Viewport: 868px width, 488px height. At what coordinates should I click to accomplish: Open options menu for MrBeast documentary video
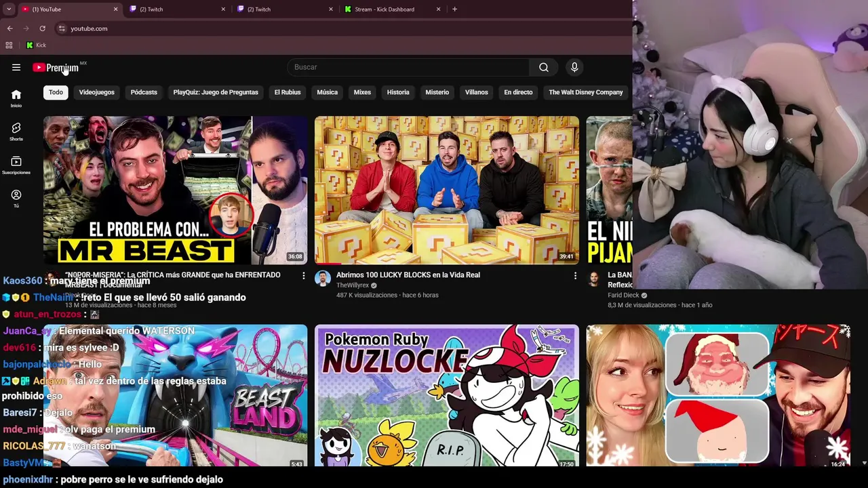(304, 276)
